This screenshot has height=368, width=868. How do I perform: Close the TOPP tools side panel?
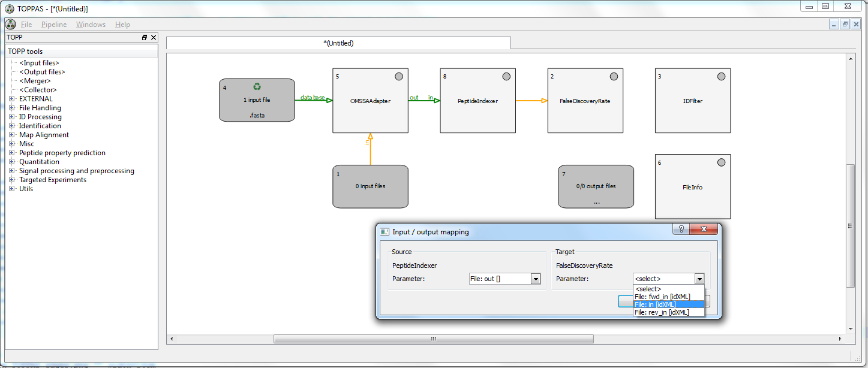point(154,38)
